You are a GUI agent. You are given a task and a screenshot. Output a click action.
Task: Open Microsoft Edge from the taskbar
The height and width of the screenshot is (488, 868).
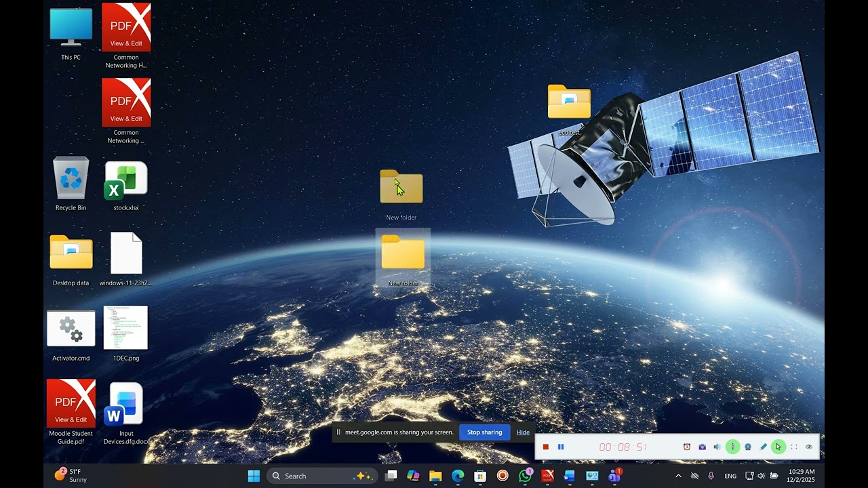click(458, 476)
